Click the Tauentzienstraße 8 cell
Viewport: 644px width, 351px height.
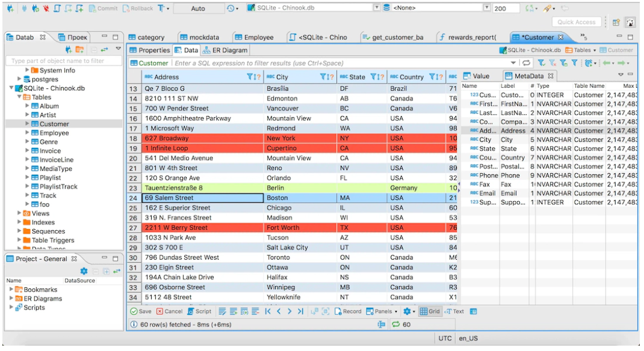tap(202, 188)
